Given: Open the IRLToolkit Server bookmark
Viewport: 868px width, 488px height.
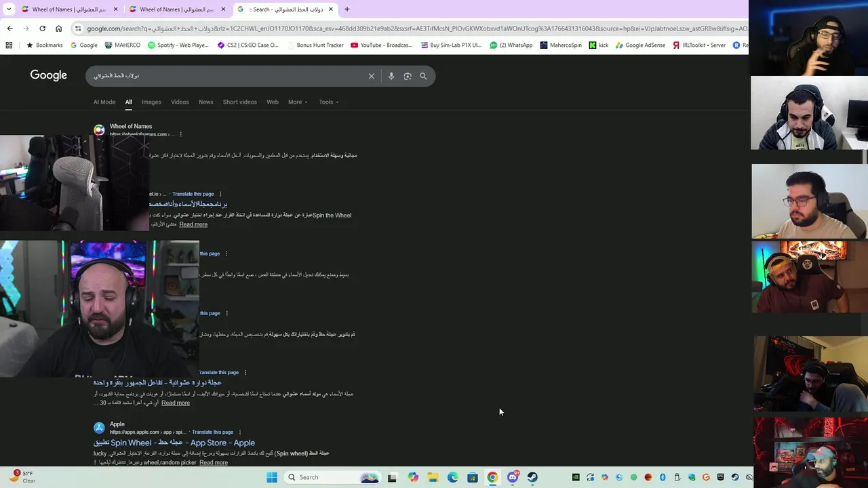Looking at the screenshot, I should coord(699,45).
